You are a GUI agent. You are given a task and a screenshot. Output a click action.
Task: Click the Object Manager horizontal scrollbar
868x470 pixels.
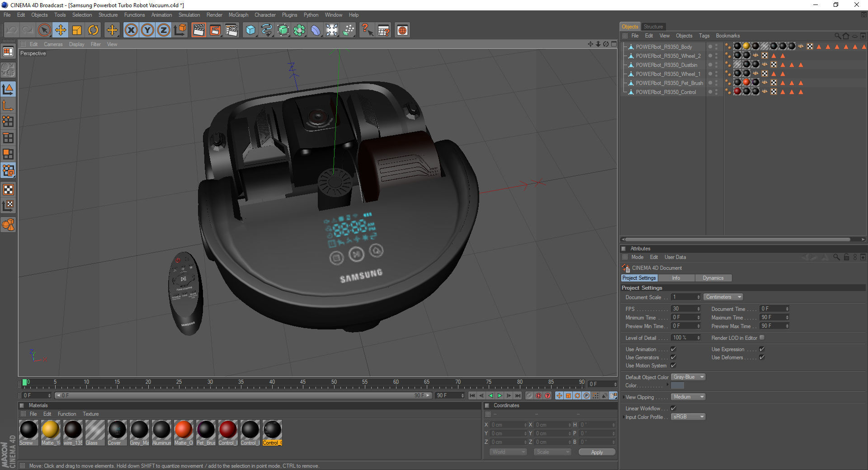(738, 240)
